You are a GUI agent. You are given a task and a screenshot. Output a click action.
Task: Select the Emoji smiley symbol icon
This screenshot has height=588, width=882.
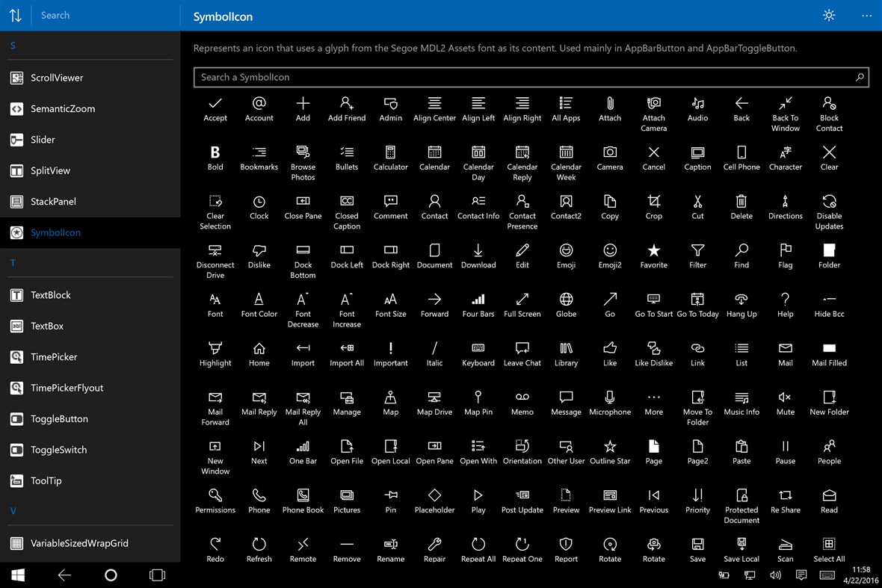[566, 251]
